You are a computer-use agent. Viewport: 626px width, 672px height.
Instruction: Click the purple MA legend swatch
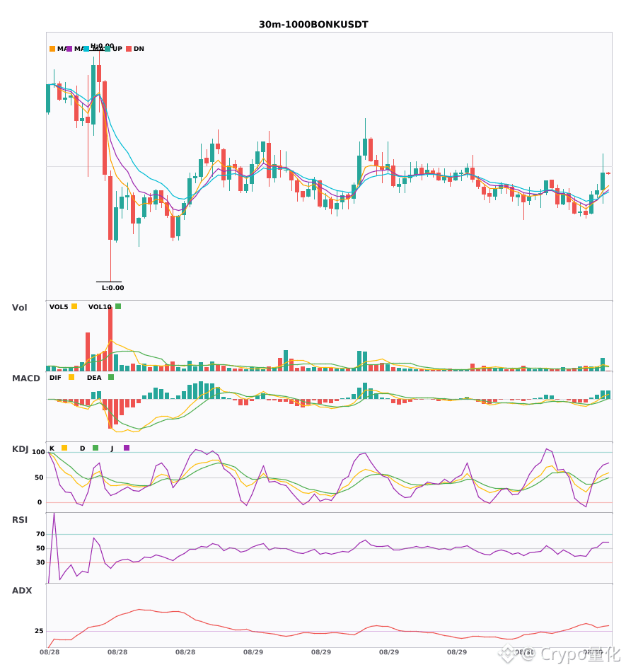(x=69, y=49)
